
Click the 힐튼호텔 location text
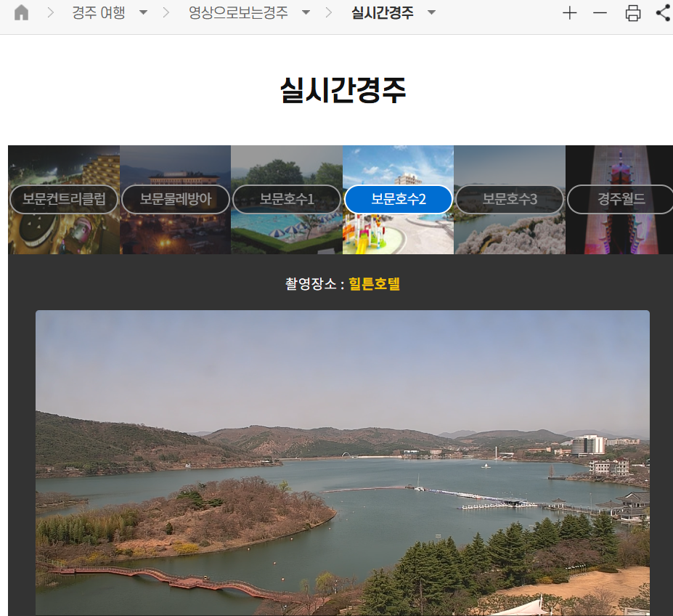[374, 283]
